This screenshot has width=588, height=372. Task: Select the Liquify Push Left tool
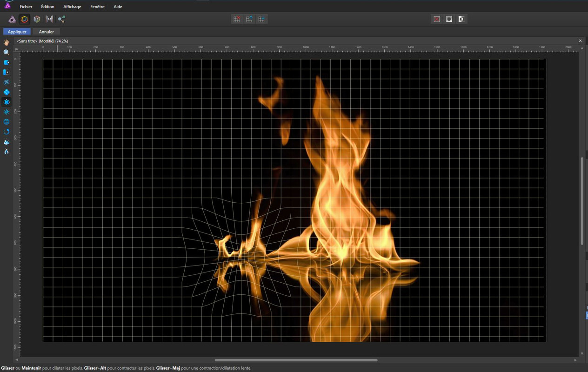click(x=7, y=72)
